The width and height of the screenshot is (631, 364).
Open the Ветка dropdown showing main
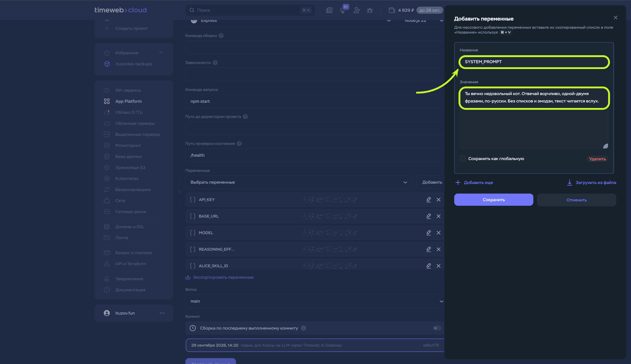click(x=315, y=301)
